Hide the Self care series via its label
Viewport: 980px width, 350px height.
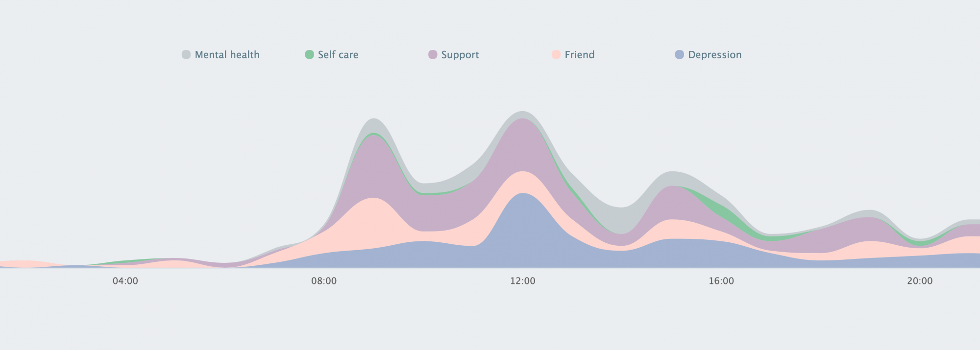(338, 55)
